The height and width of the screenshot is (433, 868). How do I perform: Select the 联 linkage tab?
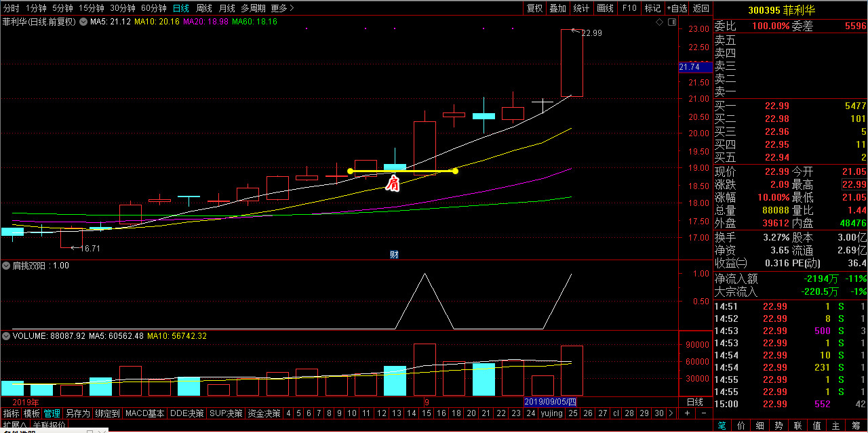[x=798, y=426]
